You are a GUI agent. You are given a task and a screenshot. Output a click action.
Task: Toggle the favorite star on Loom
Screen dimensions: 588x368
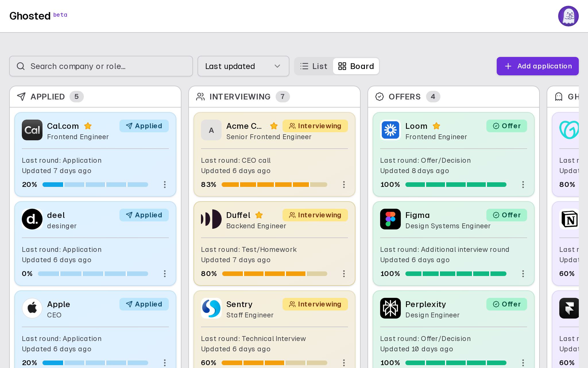[436, 126]
